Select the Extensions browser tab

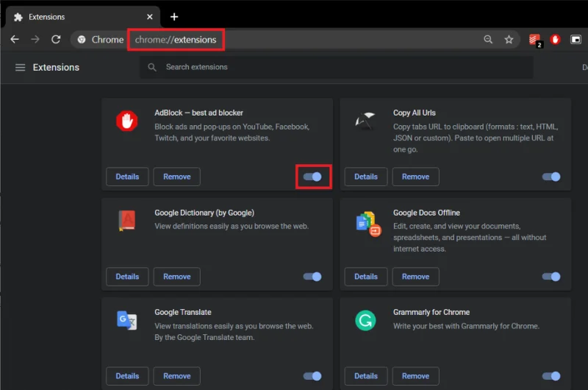point(82,17)
